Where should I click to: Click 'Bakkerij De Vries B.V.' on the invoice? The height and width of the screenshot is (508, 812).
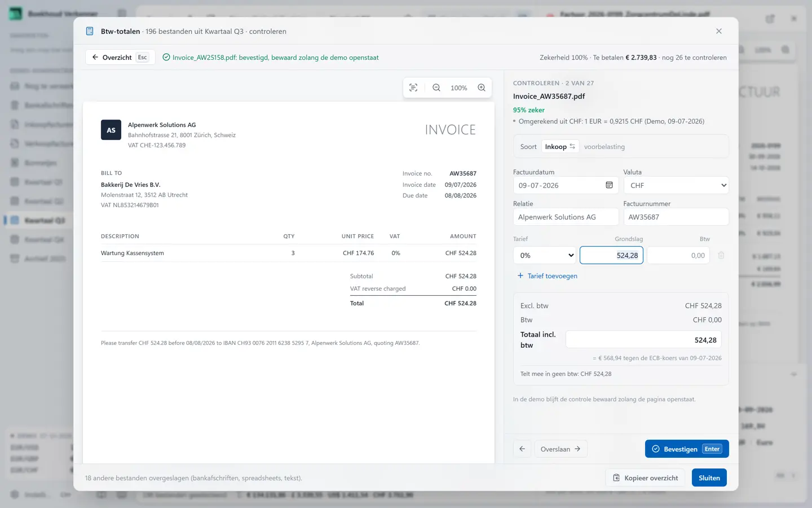click(x=131, y=185)
